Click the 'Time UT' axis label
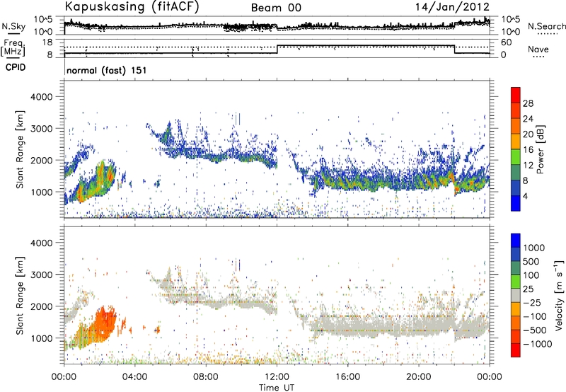566x392 pixels. 277,388
